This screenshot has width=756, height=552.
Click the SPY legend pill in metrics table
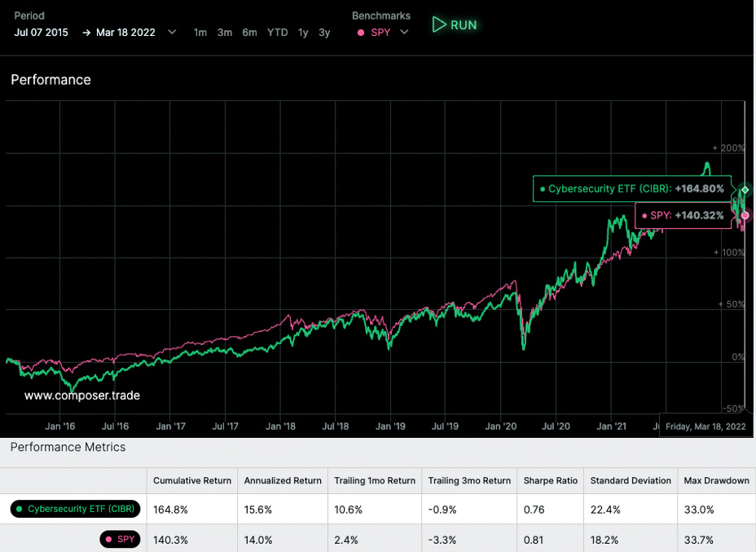click(x=120, y=539)
